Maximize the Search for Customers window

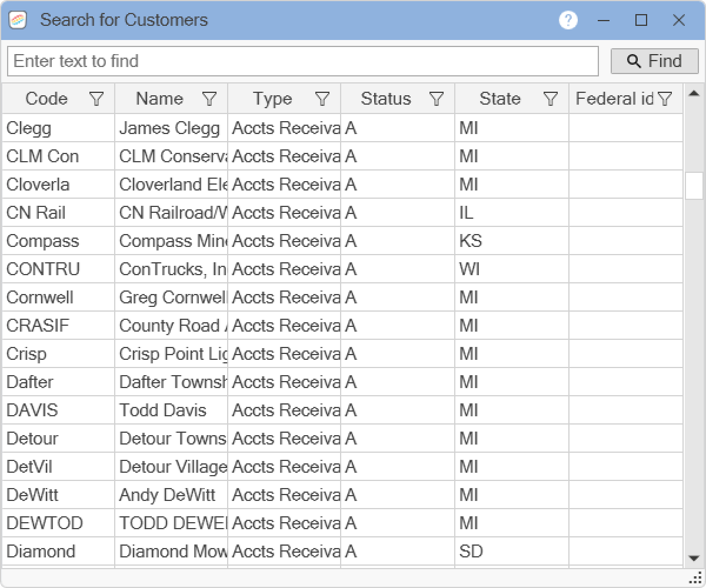pyautogui.click(x=641, y=21)
